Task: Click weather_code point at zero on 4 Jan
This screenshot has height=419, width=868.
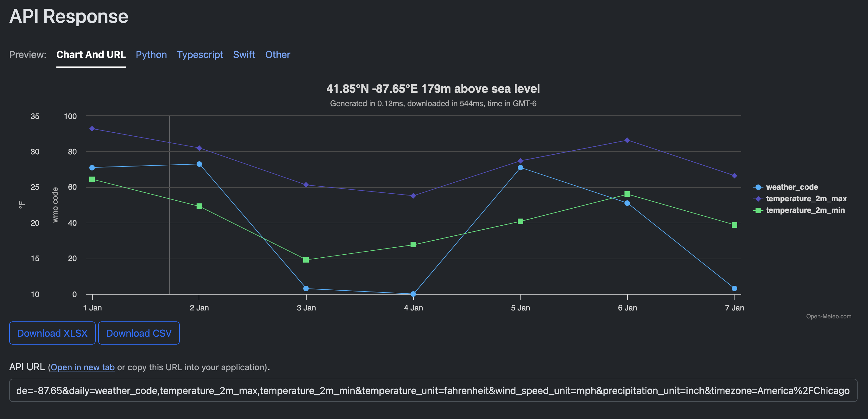Action: coord(413,294)
